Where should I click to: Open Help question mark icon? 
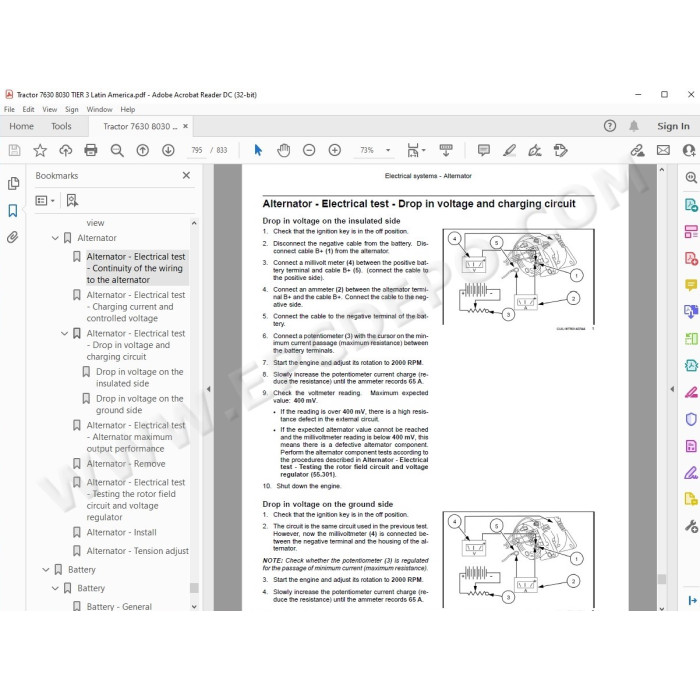[x=610, y=126]
